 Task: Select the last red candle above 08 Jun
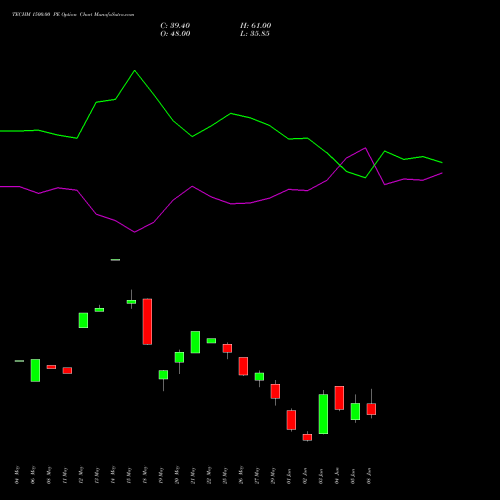(x=371, y=409)
